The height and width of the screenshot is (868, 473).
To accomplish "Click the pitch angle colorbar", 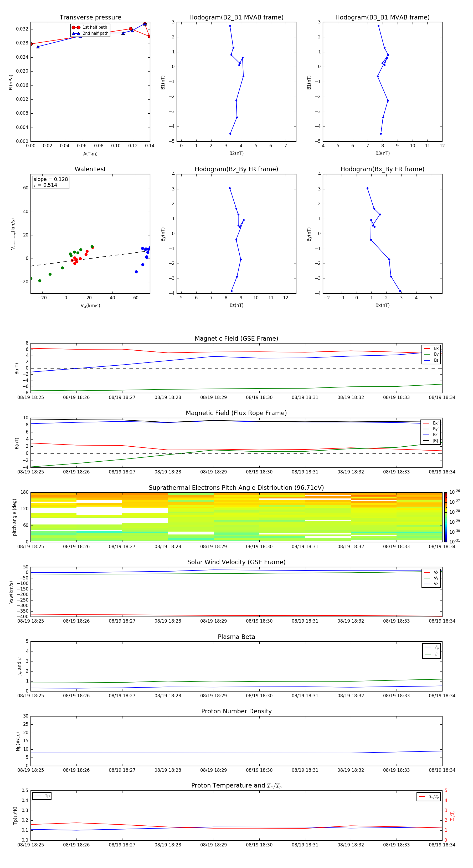I will coord(446,517).
